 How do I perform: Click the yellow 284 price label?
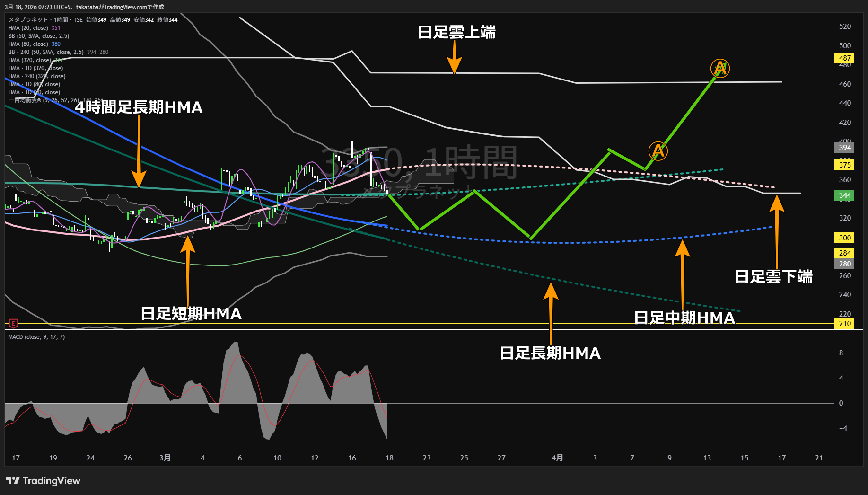[845, 253]
